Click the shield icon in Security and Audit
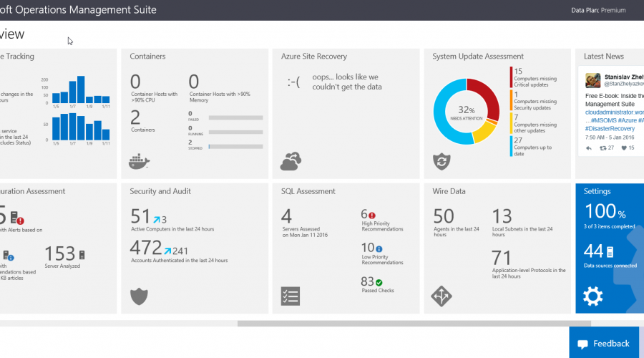644x358 pixels. point(139,296)
